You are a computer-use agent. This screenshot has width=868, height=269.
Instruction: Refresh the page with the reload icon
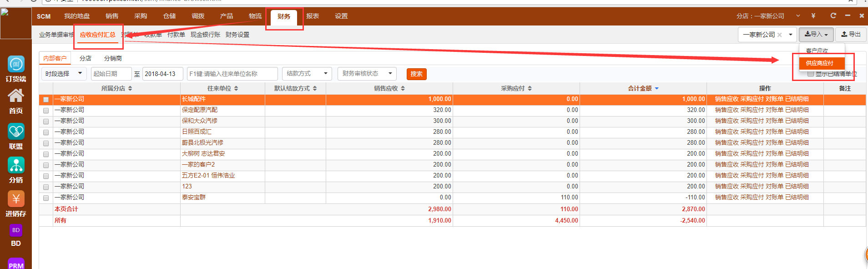pyautogui.click(x=833, y=15)
